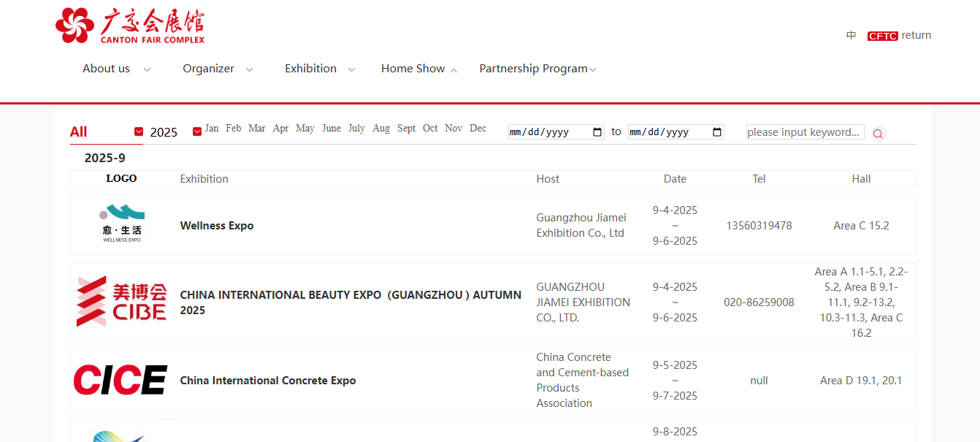The image size is (980, 442).
Task: Open the Partnership Program dropdown
Action: click(x=533, y=68)
